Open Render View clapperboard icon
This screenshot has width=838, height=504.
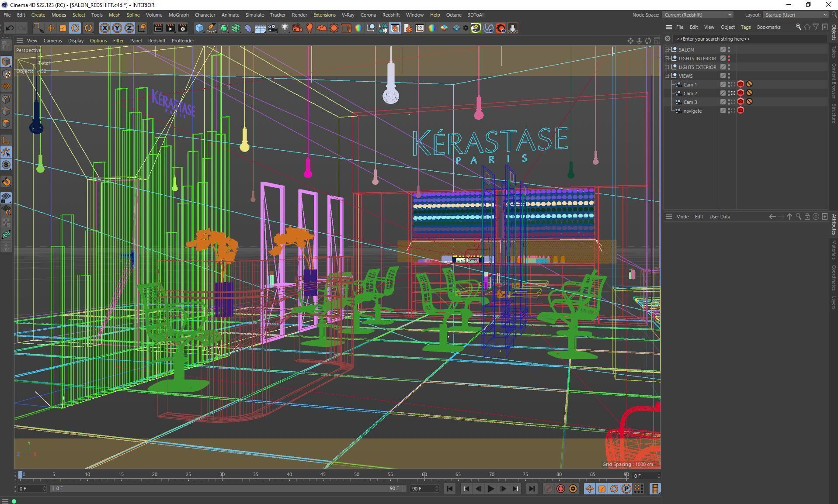pyautogui.click(x=158, y=28)
